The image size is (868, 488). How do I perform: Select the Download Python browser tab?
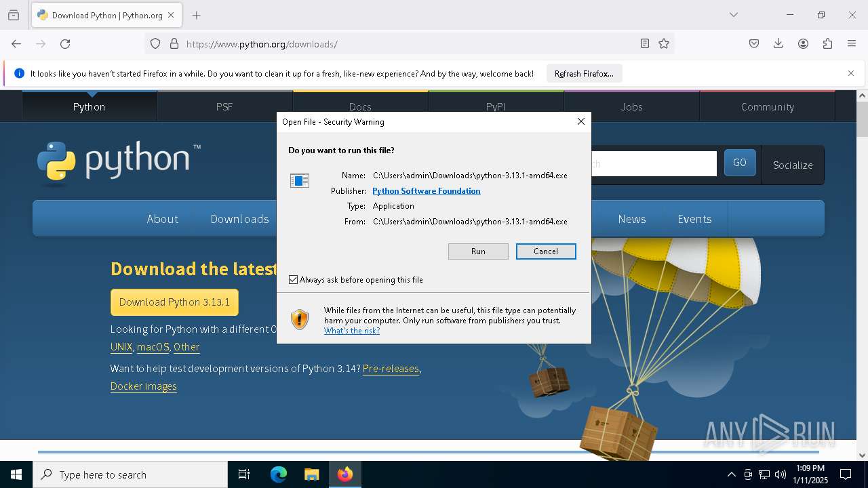tap(107, 15)
